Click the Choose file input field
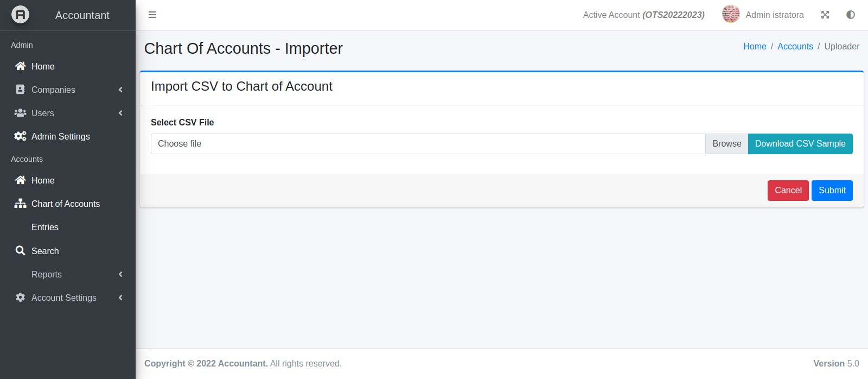This screenshot has height=379, width=868. (427, 144)
